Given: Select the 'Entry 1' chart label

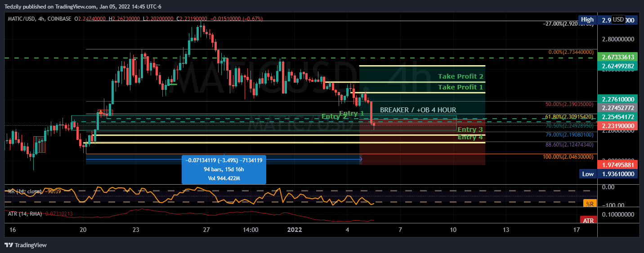Looking at the screenshot, I should [351, 113].
